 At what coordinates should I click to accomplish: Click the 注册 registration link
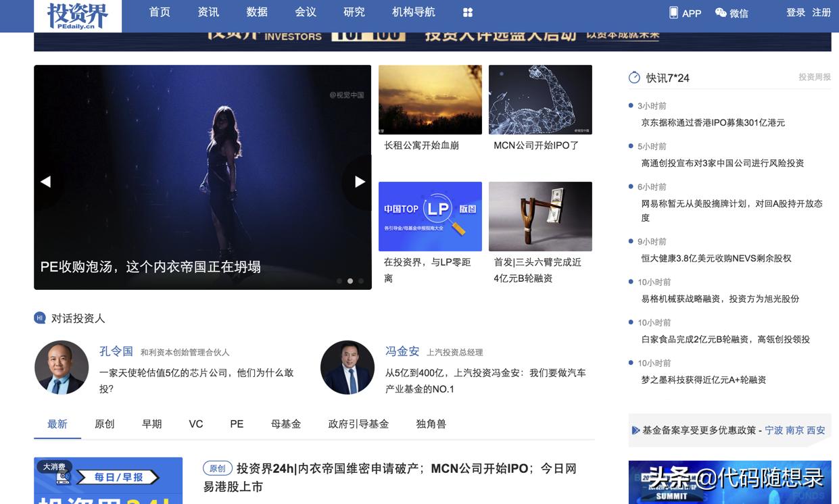click(819, 12)
